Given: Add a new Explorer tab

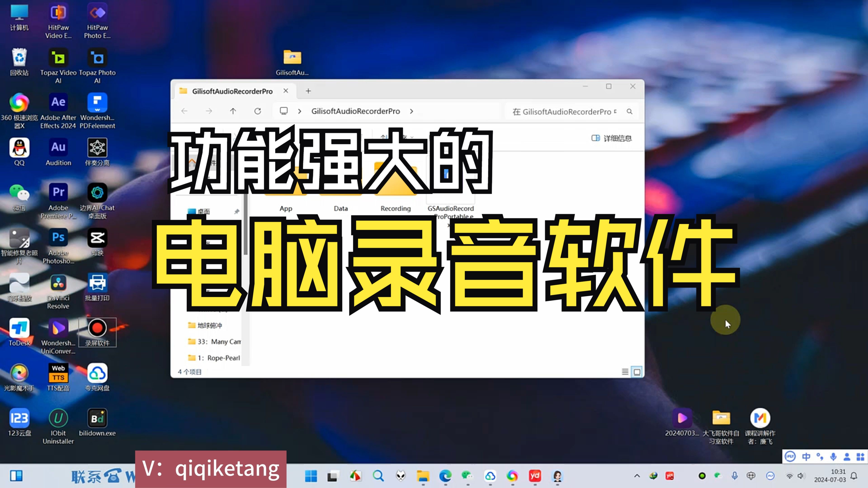Looking at the screenshot, I should [x=308, y=91].
